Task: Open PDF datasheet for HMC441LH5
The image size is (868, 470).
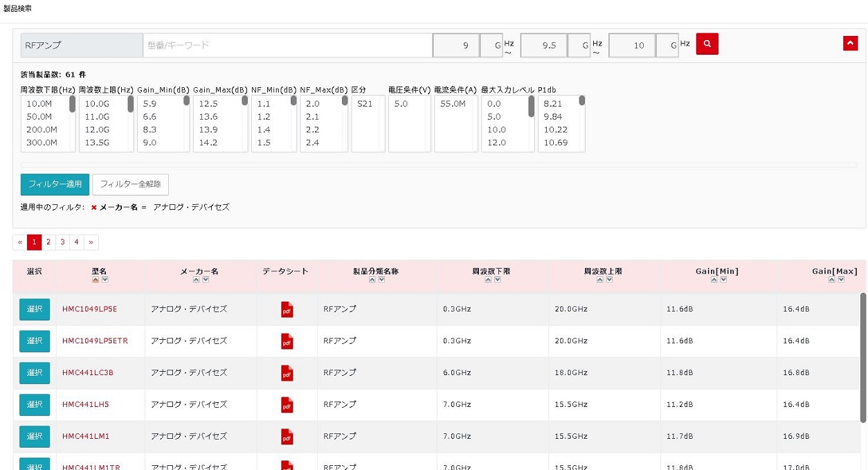Action: [x=287, y=405]
